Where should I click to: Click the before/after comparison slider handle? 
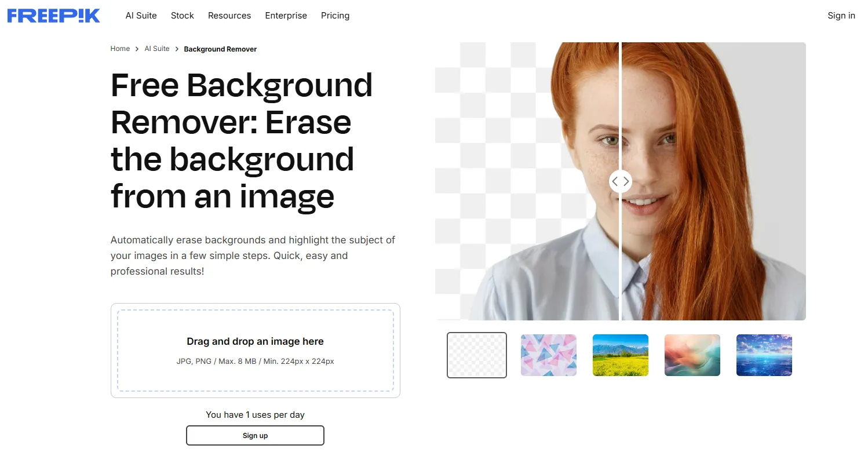coord(620,181)
